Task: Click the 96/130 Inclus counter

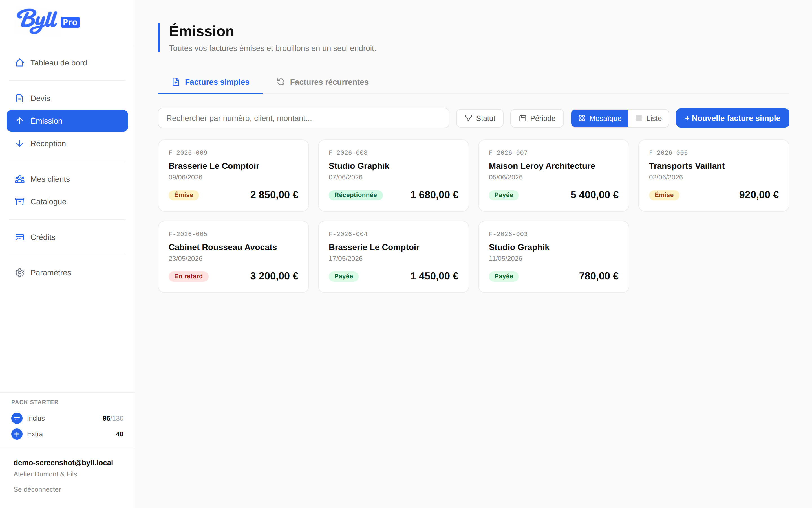Action: coord(113,418)
